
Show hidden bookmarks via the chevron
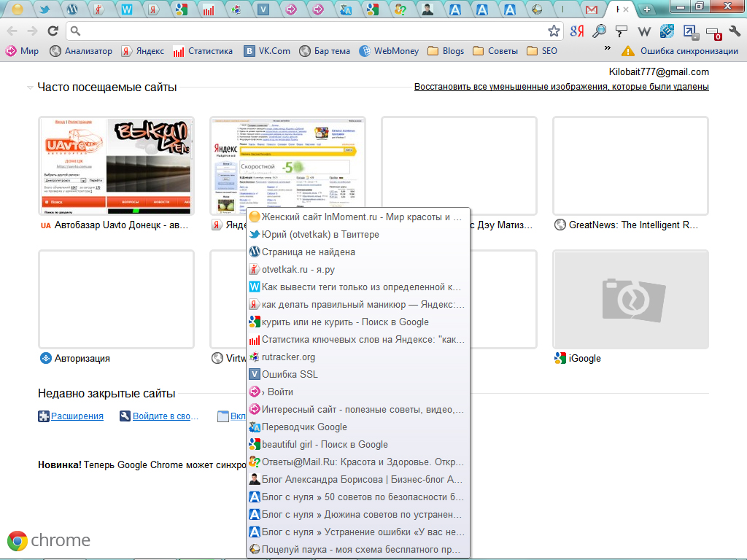(608, 48)
